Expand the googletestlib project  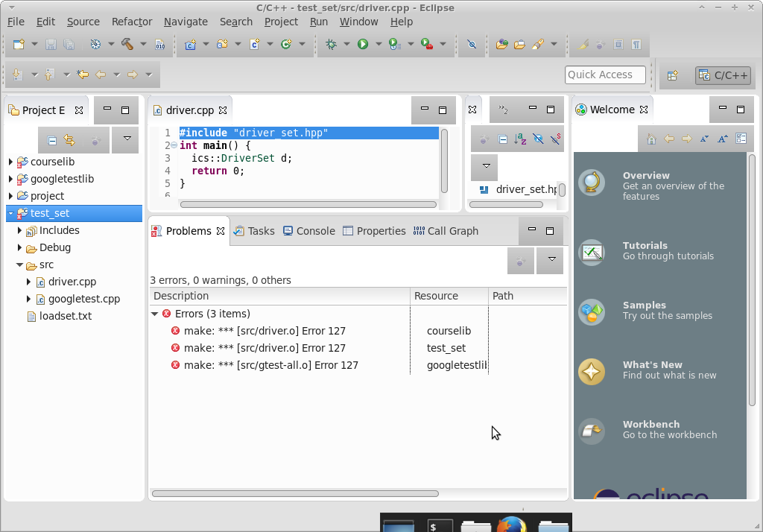click(x=10, y=179)
